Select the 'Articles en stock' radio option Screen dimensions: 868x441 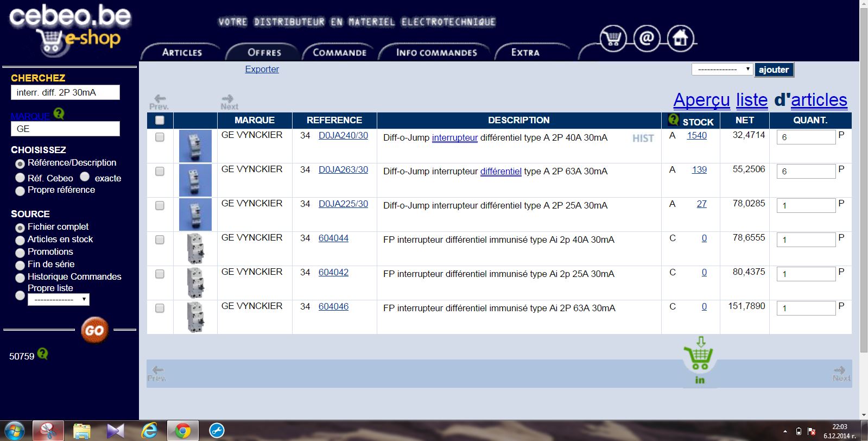coord(20,240)
